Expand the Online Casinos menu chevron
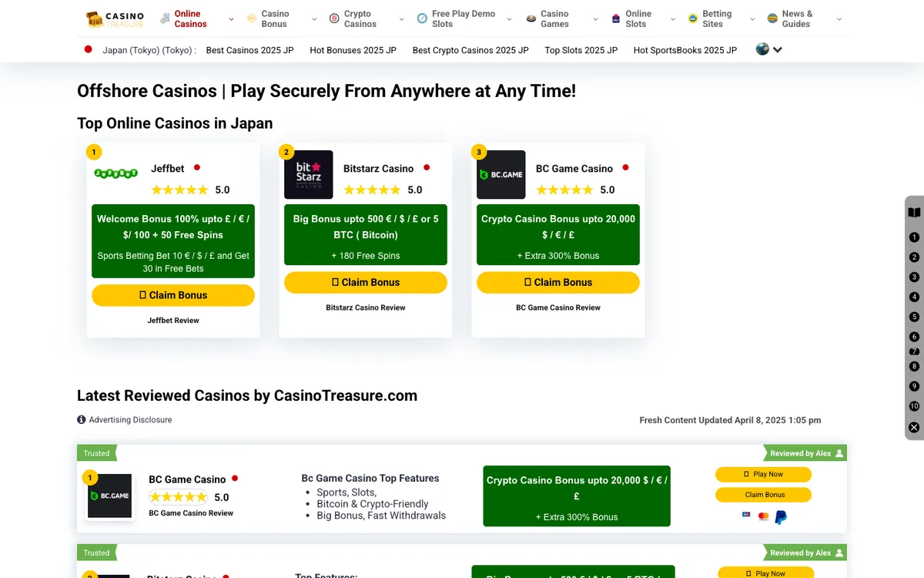924x578 pixels. click(x=231, y=19)
